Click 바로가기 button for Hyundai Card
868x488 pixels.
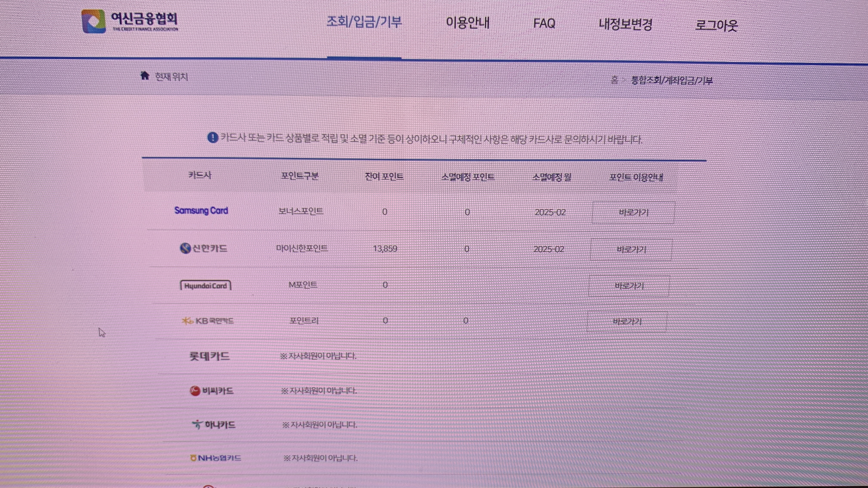[629, 286]
